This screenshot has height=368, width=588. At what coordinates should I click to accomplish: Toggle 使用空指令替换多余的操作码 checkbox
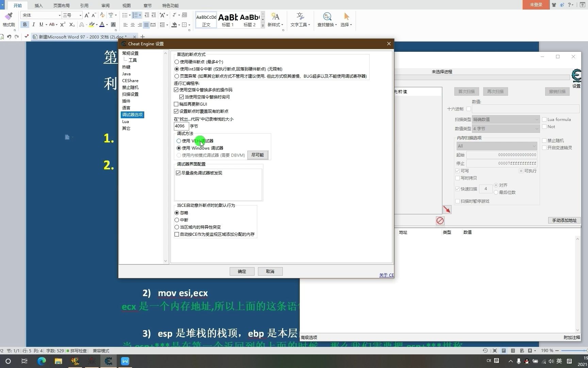pyautogui.click(x=176, y=90)
